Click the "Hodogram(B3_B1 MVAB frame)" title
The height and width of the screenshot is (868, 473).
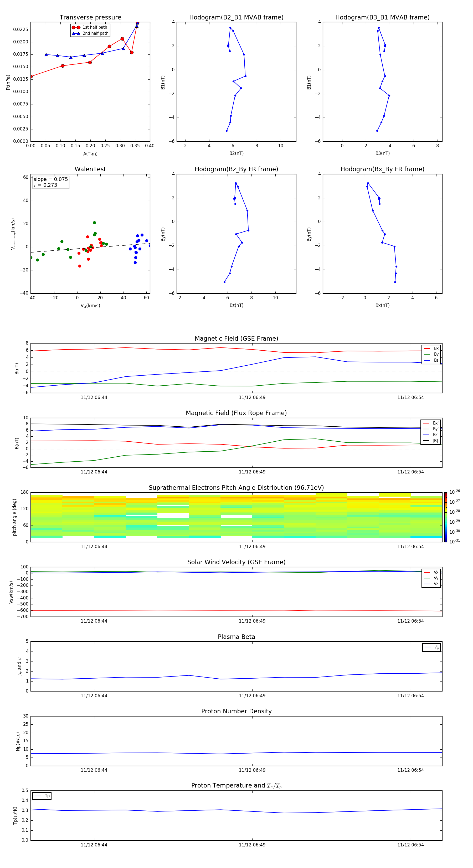(x=382, y=18)
